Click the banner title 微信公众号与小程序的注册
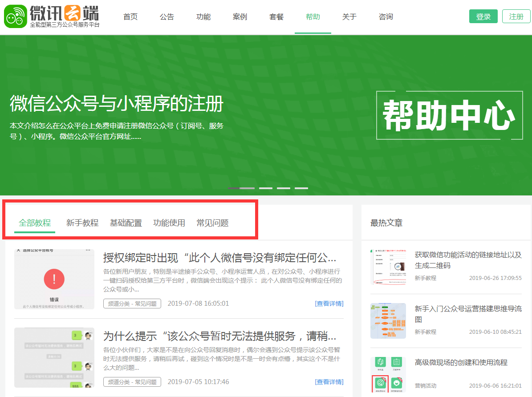 tap(116, 104)
